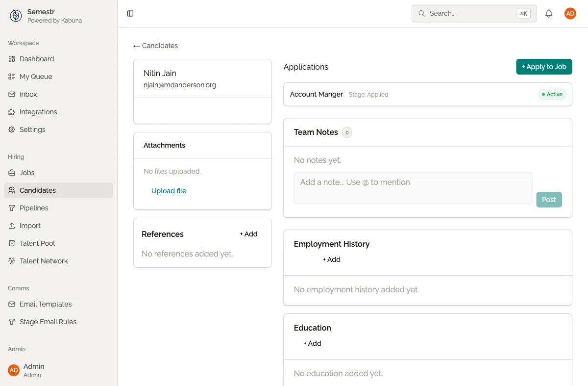The height and width of the screenshot is (386, 588).
Task: Go back to Candidates list
Action: pyautogui.click(x=156, y=46)
